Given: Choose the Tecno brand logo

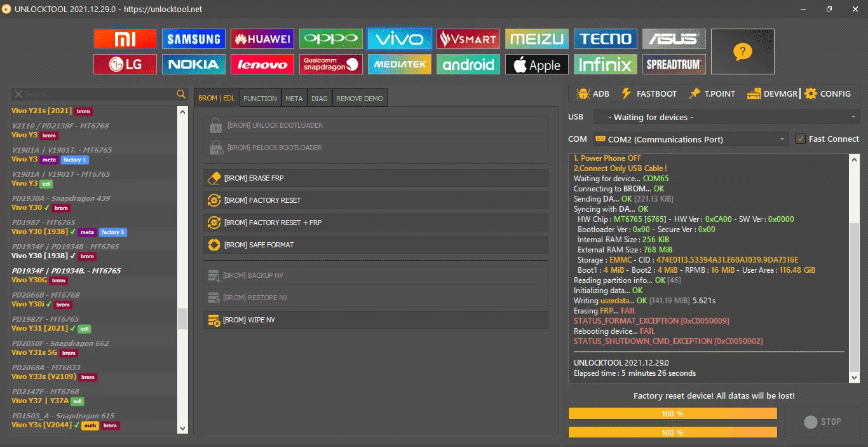Looking at the screenshot, I should click(605, 39).
